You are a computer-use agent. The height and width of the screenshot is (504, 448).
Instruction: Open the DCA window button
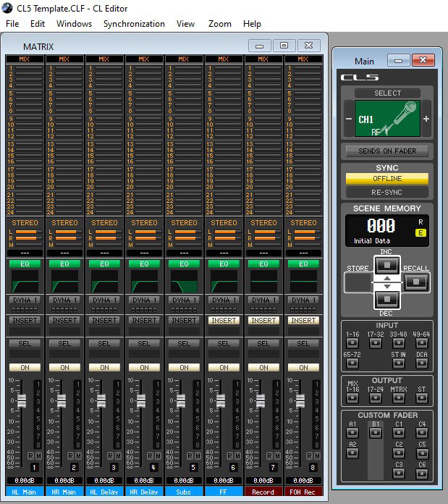point(422,364)
